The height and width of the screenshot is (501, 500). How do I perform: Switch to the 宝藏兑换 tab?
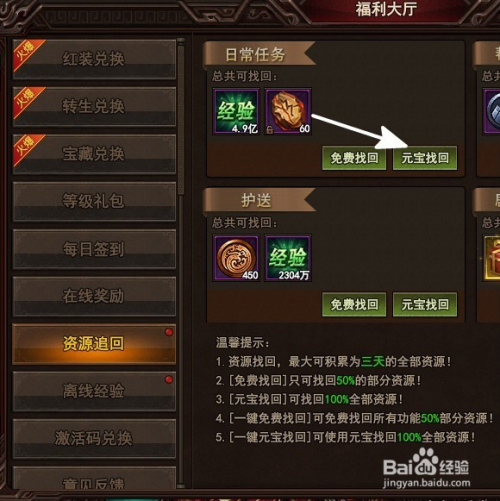[94, 154]
